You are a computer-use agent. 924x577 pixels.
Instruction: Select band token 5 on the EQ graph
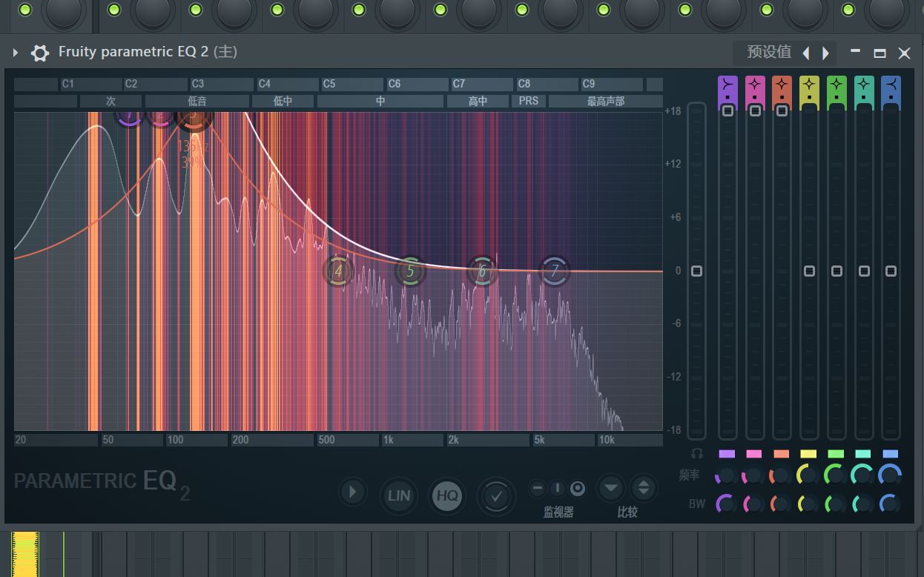click(x=410, y=271)
